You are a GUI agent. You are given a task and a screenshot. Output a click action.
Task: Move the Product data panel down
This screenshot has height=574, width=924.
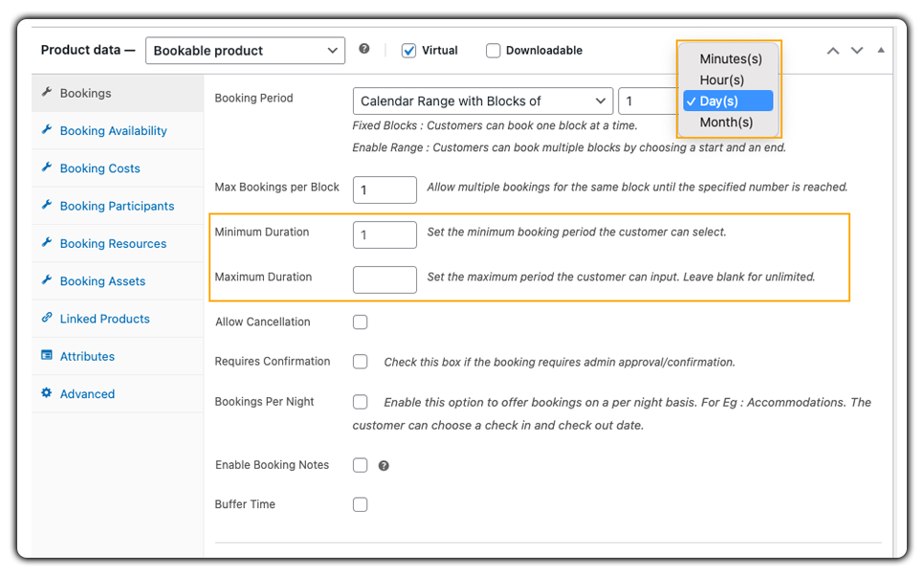[x=857, y=51]
